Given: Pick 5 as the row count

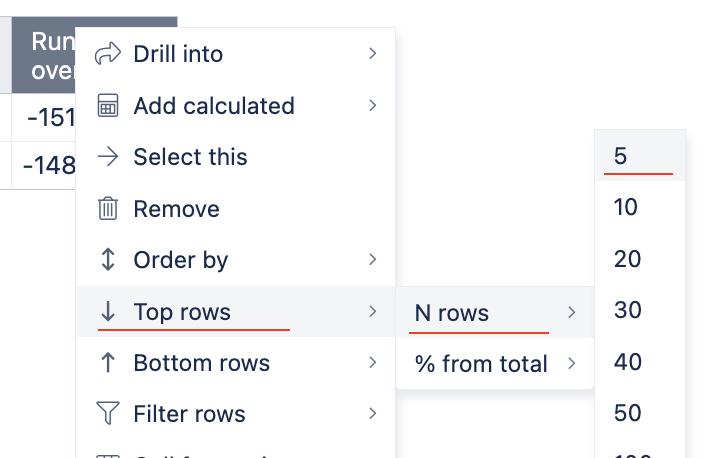Looking at the screenshot, I should click(x=640, y=156).
